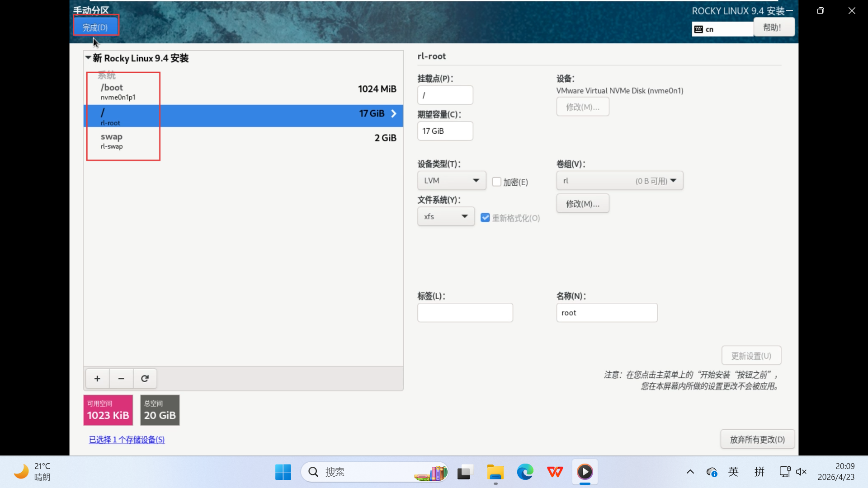Open File Explorer from the taskbar

click(495, 472)
